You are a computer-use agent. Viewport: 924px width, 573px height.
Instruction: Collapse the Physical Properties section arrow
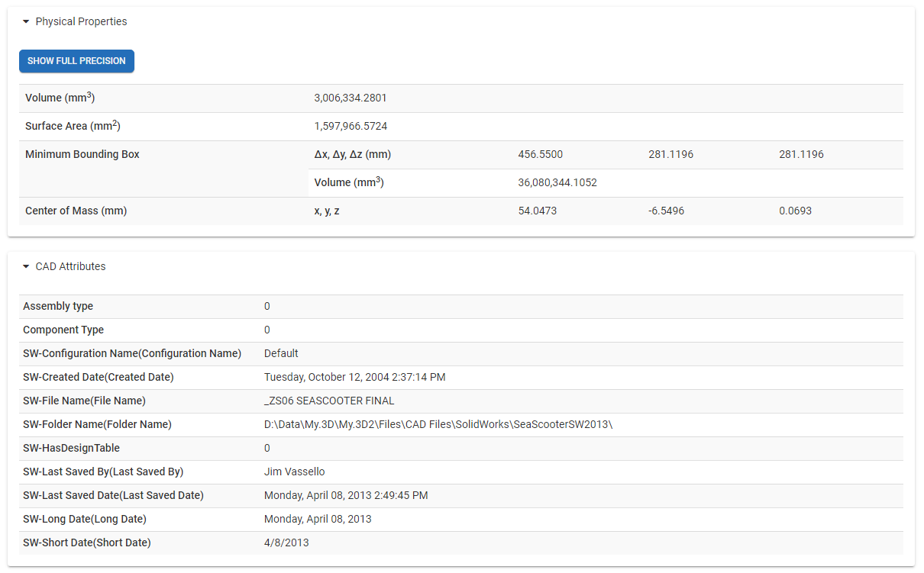pos(26,22)
